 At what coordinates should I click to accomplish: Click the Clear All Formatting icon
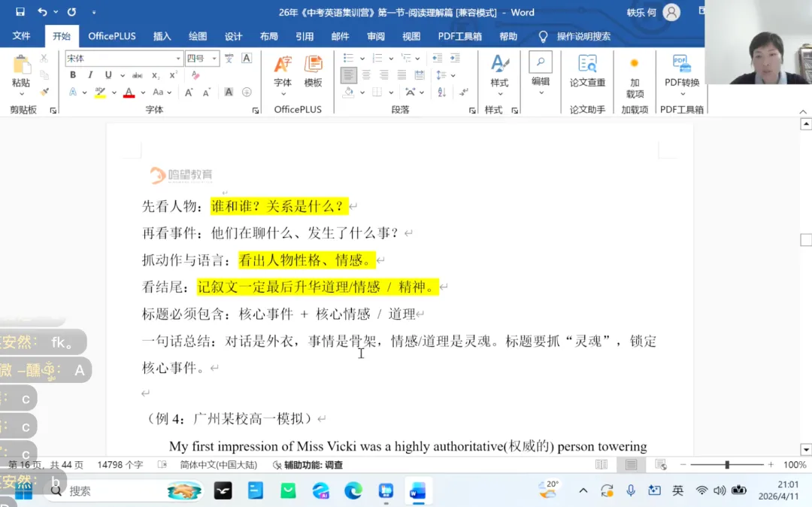point(195,75)
